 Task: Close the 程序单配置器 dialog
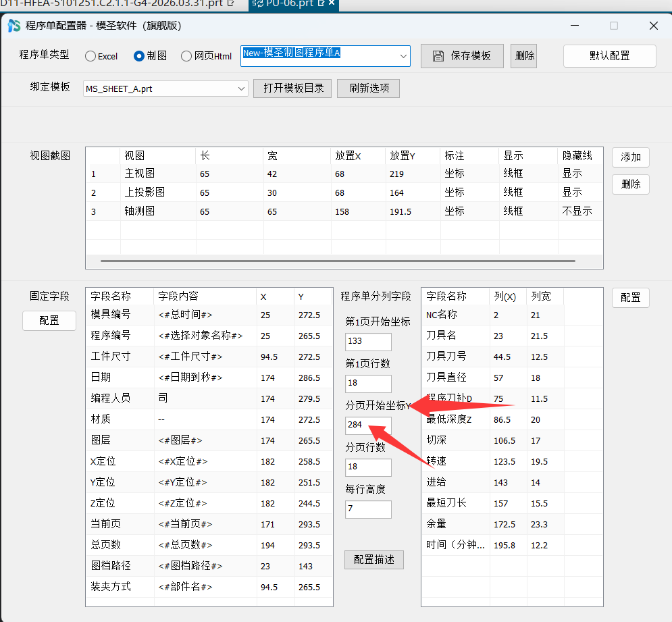654,26
